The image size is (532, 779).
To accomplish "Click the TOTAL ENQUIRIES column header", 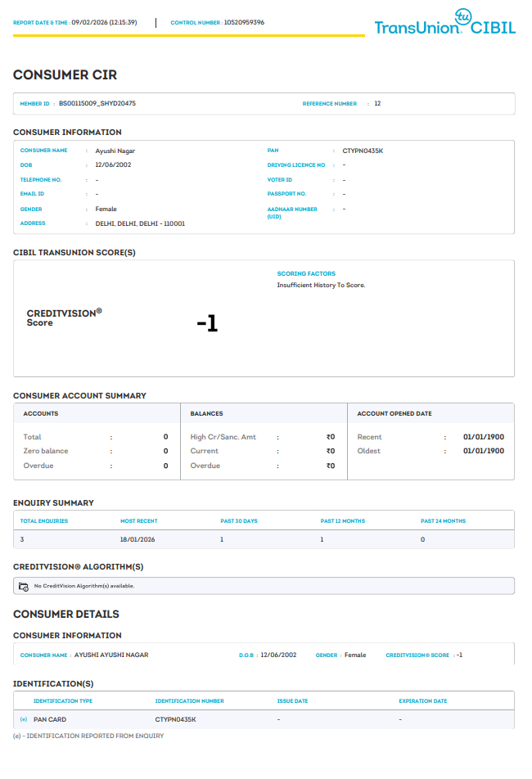I will 43,521.
